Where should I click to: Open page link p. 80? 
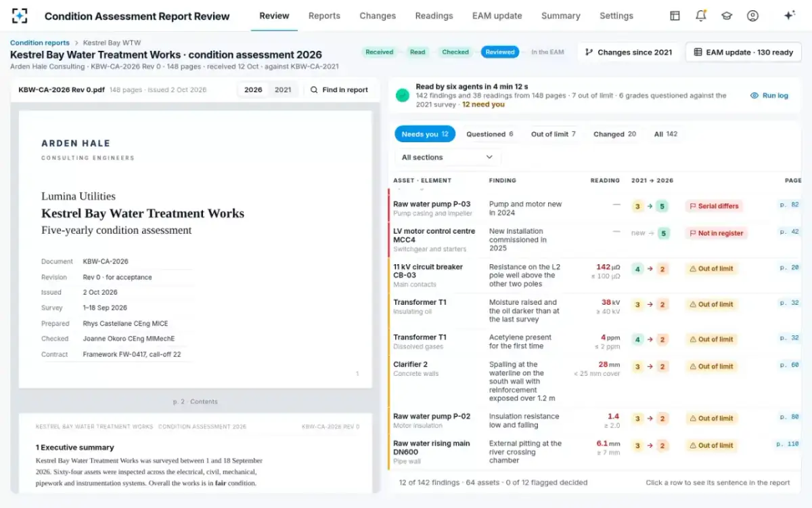click(x=789, y=417)
